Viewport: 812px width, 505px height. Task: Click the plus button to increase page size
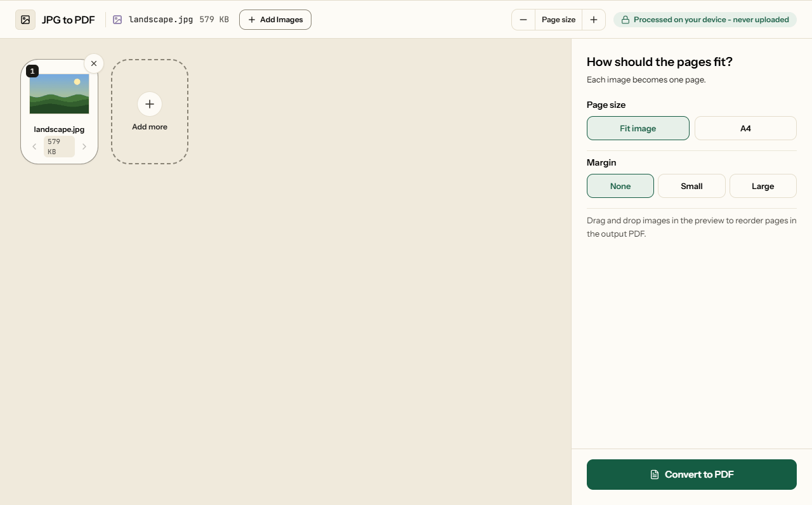coord(594,20)
